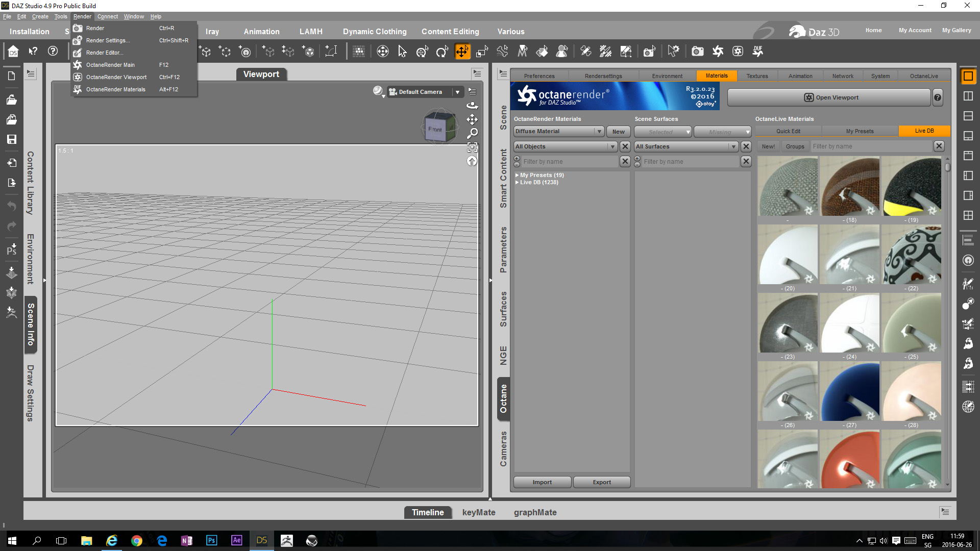Click the Render camera icon in toolbar
Image resolution: width=980 pixels, height=551 pixels.
(x=697, y=52)
